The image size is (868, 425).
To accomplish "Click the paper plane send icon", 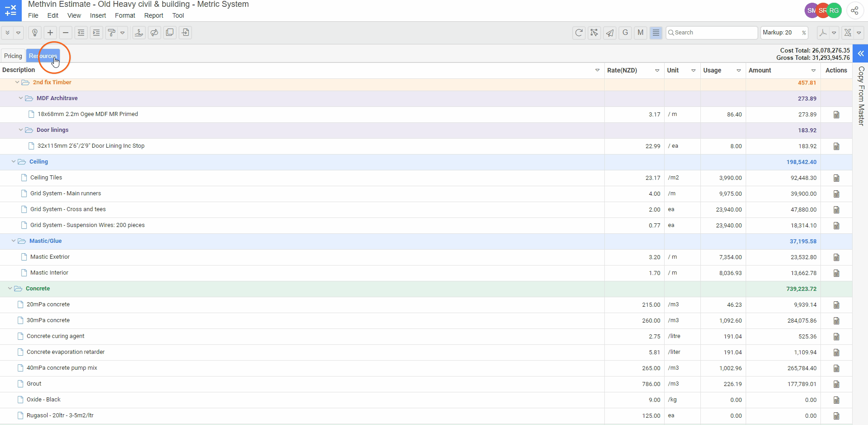I will pos(610,33).
